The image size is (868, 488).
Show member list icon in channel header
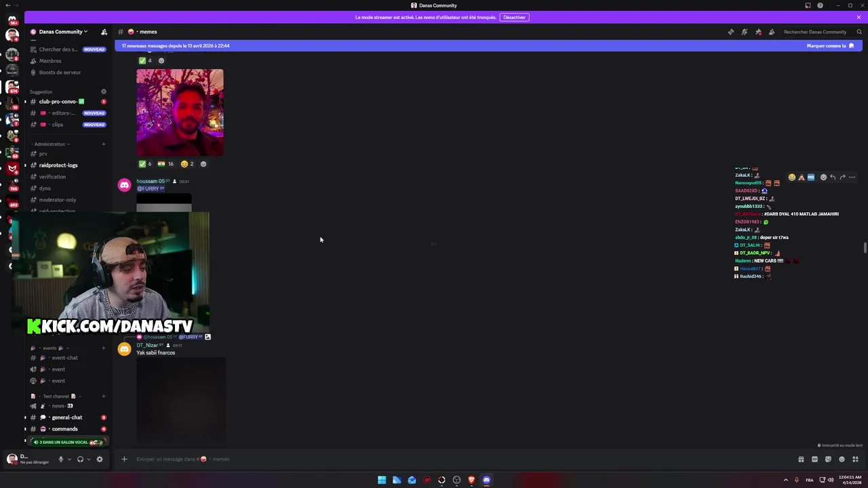tap(772, 32)
